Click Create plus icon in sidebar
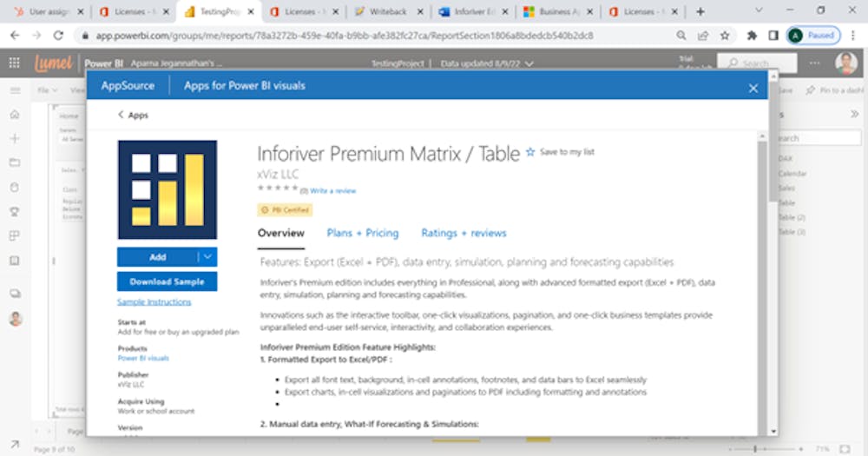The height and width of the screenshot is (456, 868). tap(15, 138)
